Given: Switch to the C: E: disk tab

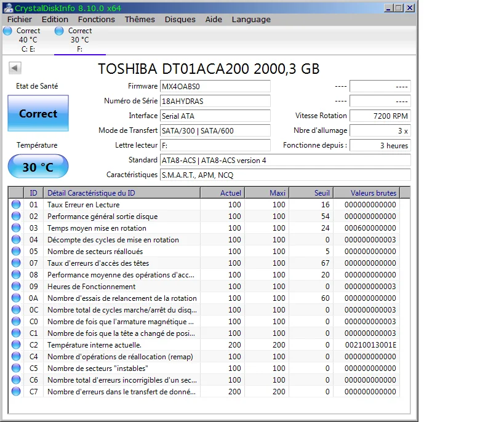Looking at the screenshot, I should tap(28, 40).
